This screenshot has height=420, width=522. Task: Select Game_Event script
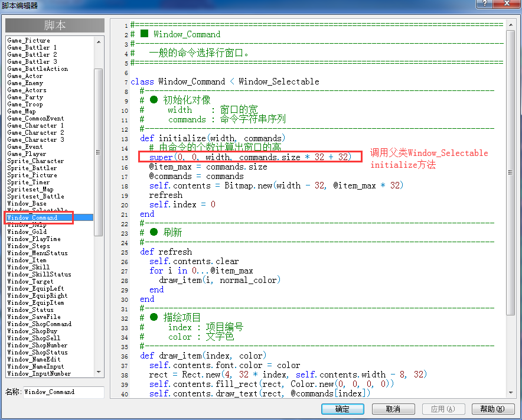(25, 147)
